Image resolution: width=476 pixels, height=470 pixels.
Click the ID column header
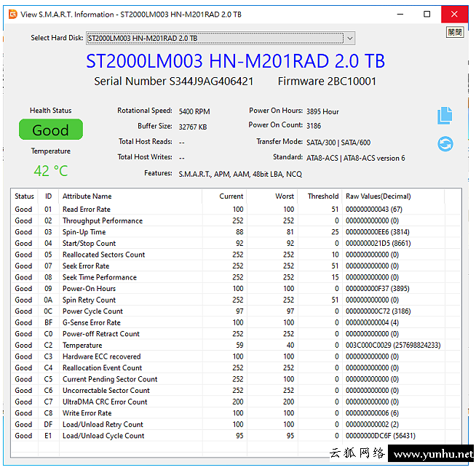tap(48, 196)
